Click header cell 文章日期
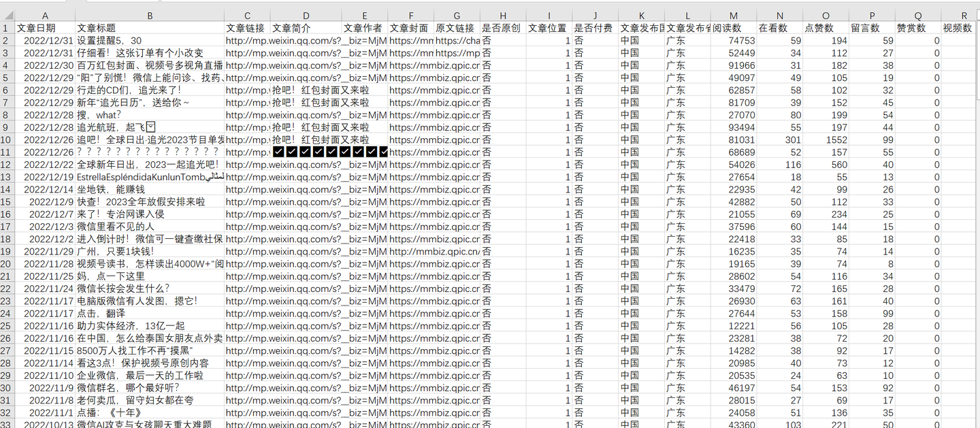Image resolution: width=980 pixels, height=428 pixels. coord(45,28)
